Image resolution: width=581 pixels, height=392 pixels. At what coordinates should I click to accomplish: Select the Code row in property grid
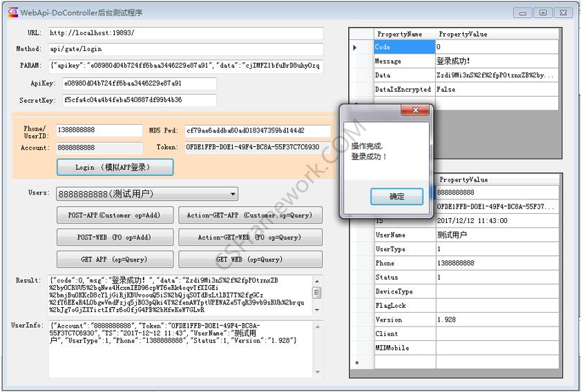pos(404,47)
